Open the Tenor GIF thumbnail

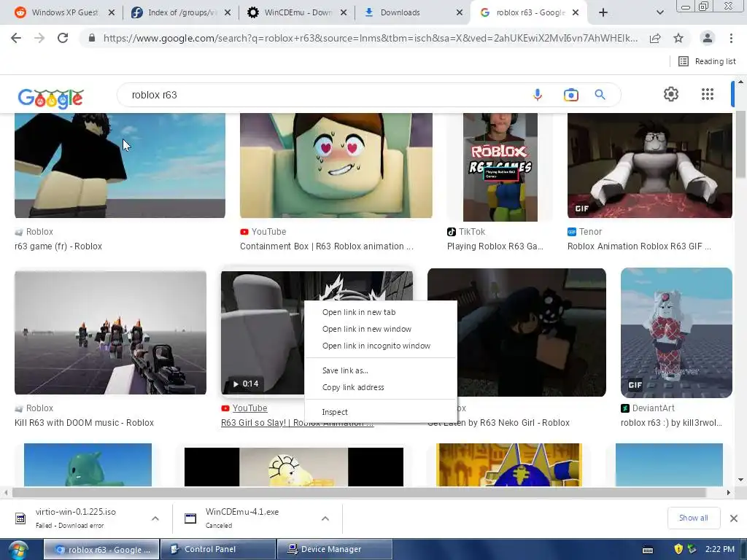coord(649,166)
